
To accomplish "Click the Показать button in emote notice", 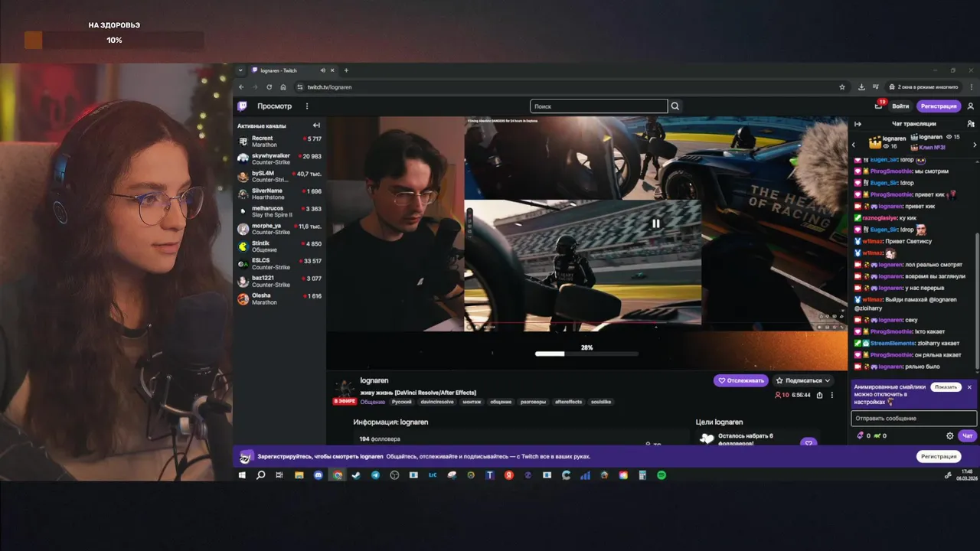I will click(x=946, y=387).
